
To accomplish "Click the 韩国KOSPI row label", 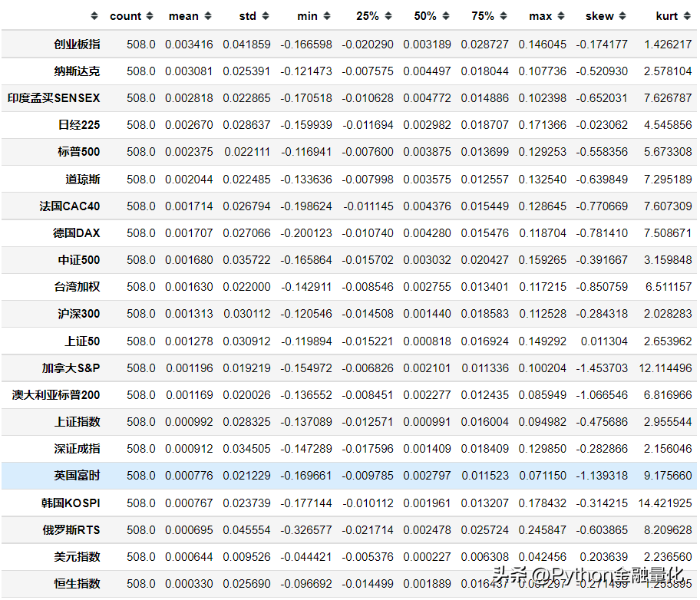I will click(71, 503).
